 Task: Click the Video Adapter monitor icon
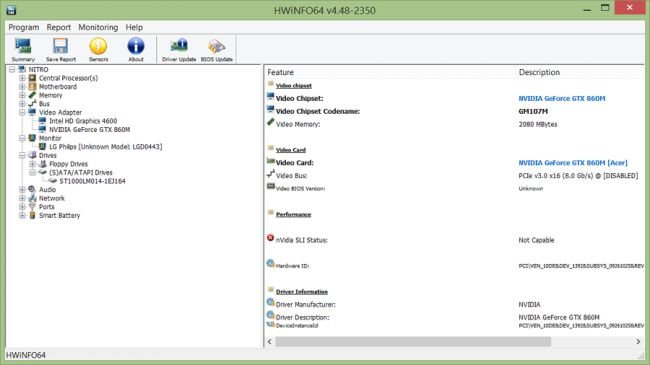32,112
